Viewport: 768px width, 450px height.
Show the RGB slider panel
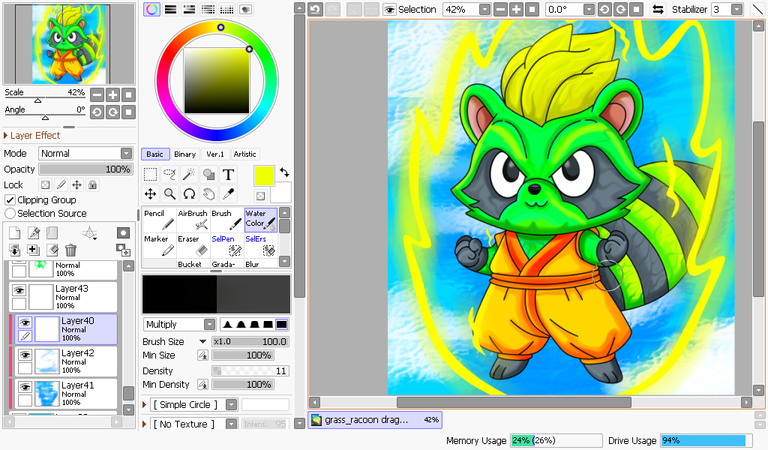coord(170,9)
